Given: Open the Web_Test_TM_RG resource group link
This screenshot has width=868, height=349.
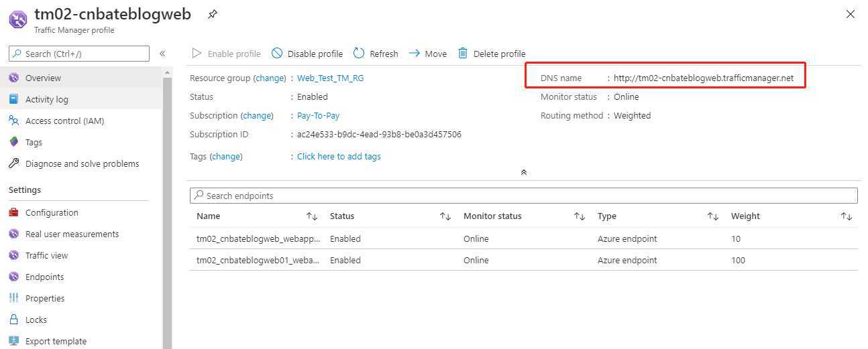Looking at the screenshot, I should pyautogui.click(x=331, y=78).
